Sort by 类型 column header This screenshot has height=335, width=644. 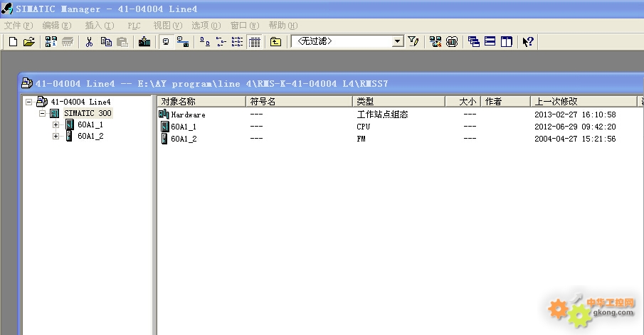coord(398,102)
